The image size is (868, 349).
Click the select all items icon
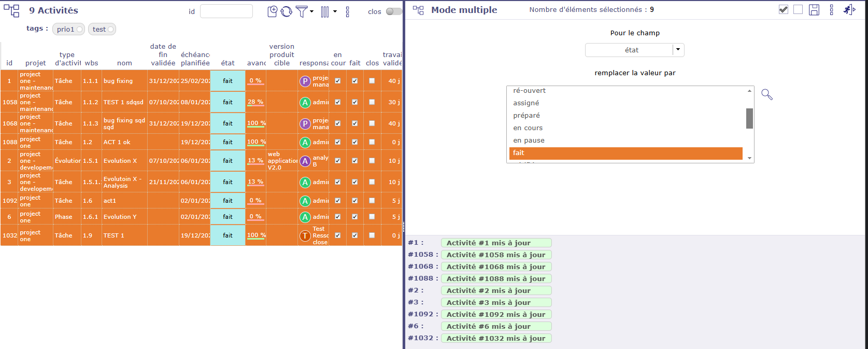(x=784, y=10)
